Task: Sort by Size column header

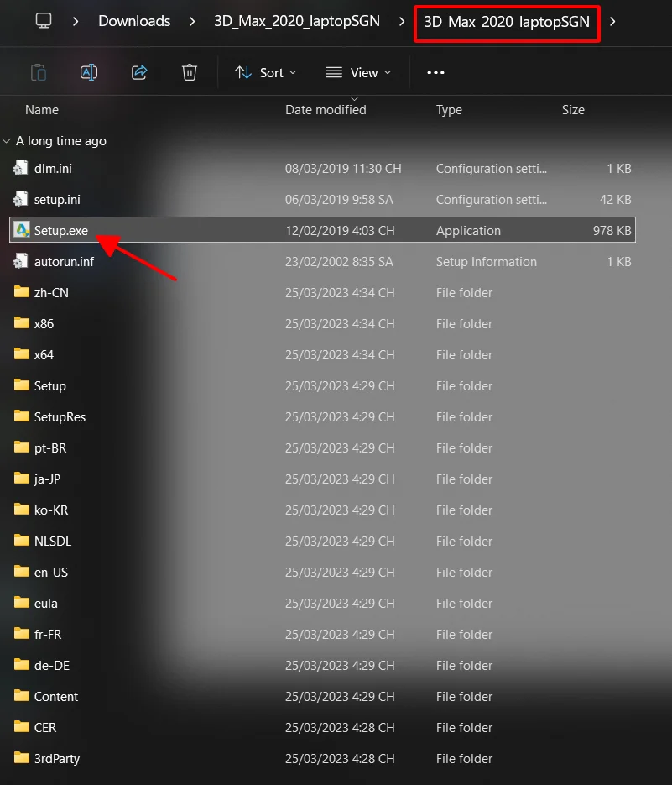Action: point(573,110)
